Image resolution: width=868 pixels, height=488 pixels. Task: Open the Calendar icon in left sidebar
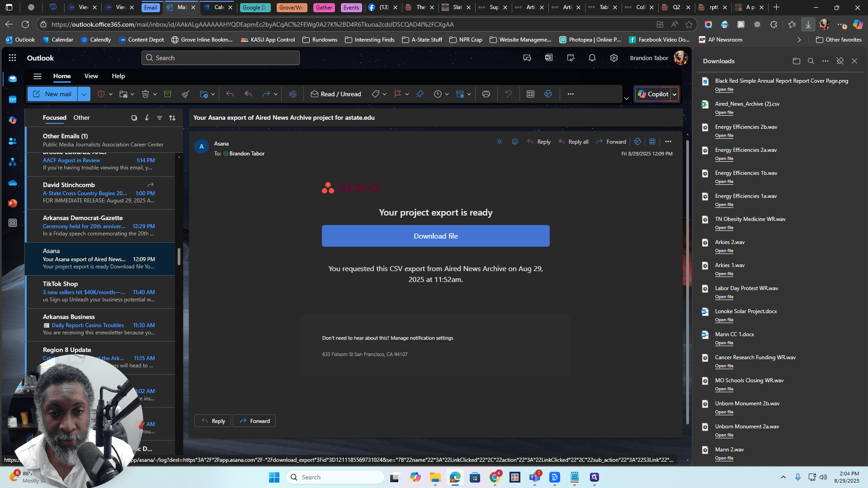pyautogui.click(x=13, y=99)
